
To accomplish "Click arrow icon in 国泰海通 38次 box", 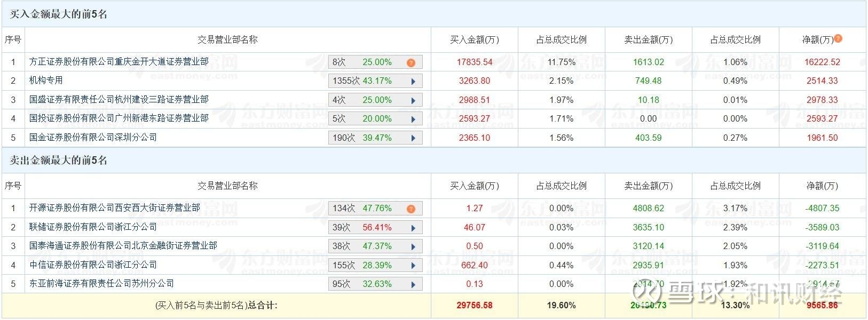I will pos(413,246).
